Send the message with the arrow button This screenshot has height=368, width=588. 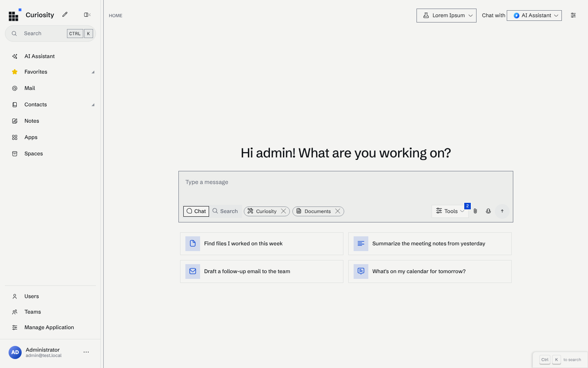click(502, 211)
